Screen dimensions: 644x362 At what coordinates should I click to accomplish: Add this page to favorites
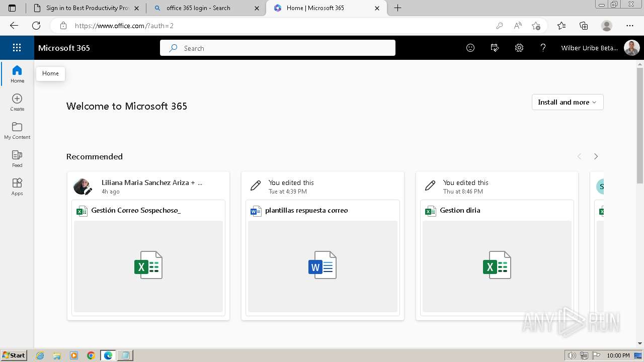tap(536, 26)
